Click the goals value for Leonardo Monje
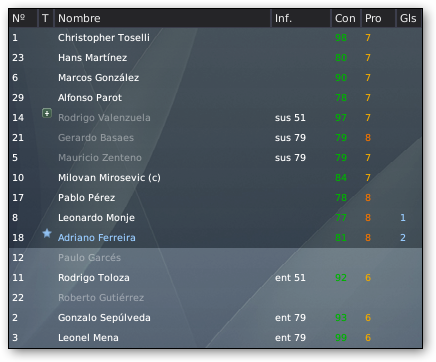Viewport: 436px width, 362px height. point(403,218)
